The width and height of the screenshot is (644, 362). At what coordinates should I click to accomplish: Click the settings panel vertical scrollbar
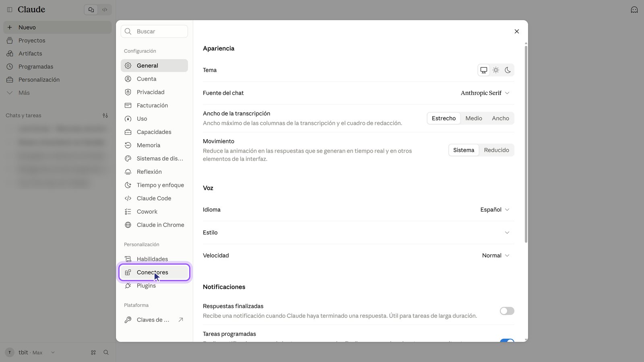[x=526, y=144]
